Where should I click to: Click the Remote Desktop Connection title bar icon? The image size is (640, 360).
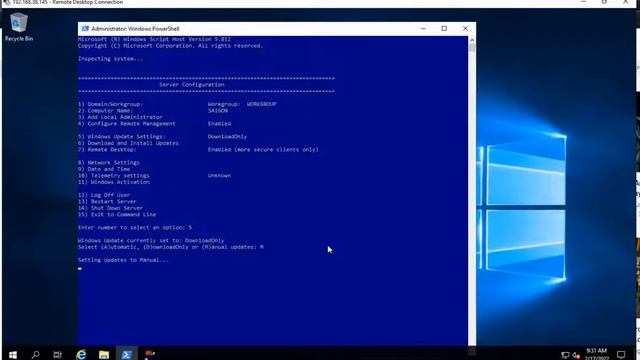[x=7, y=2]
